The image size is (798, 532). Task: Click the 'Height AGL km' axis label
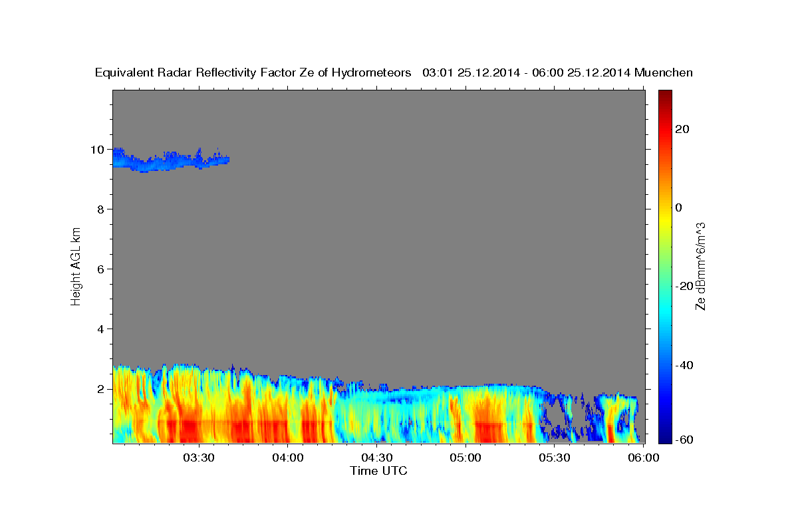(x=76, y=265)
